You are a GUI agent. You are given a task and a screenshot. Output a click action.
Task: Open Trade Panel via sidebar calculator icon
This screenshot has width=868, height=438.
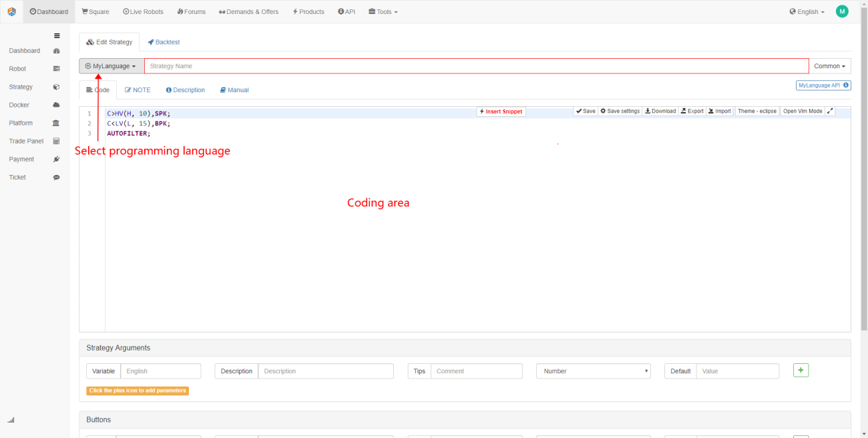click(56, 141)
